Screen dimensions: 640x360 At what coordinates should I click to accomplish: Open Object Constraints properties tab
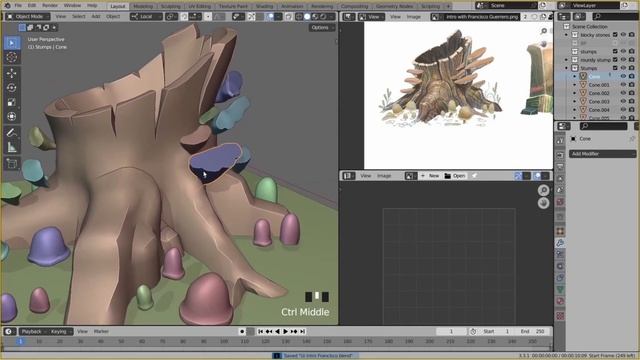(x=560, y=278)
